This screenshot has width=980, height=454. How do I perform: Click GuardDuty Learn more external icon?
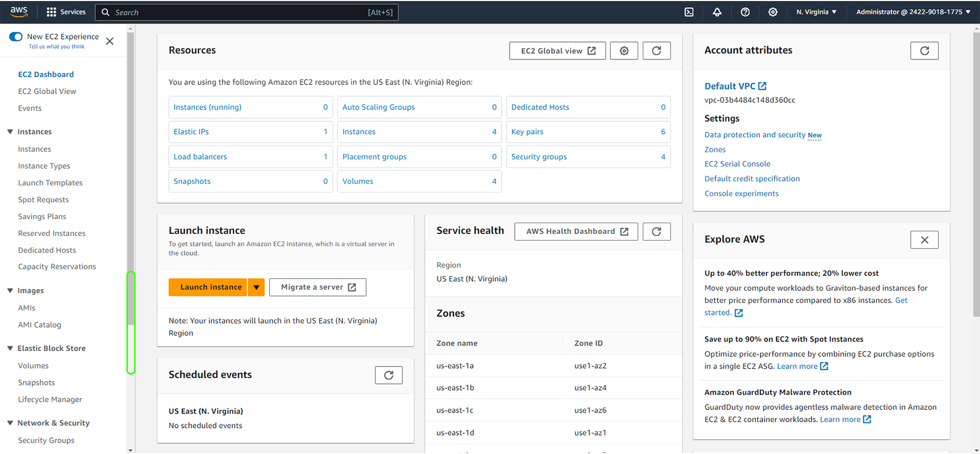coord(867,419)
